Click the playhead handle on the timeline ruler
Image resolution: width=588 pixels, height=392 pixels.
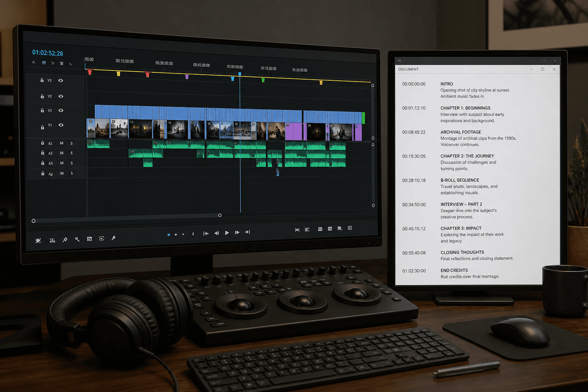(240, 74)
